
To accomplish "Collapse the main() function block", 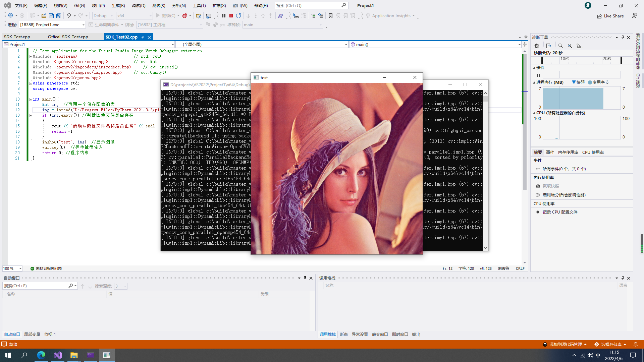I will pyautogui.click(x=31, y=99).
